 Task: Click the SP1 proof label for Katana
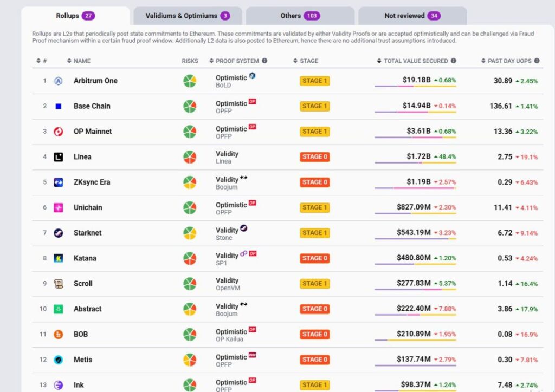[221, 263]
